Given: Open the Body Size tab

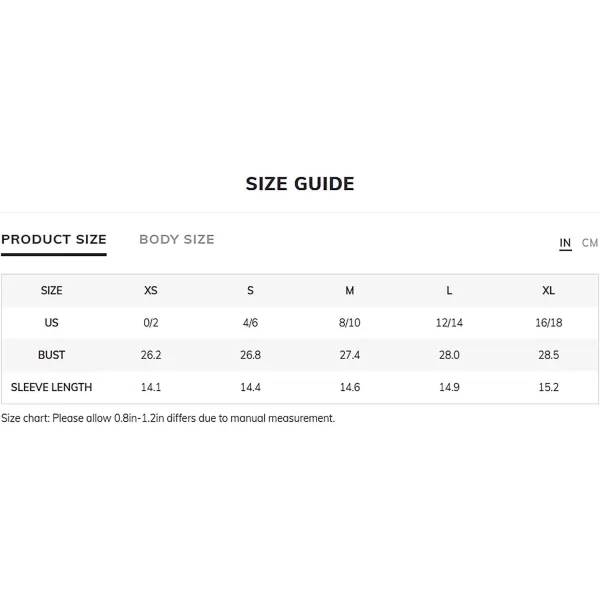Looking at the screenshot, I should 177,240.
